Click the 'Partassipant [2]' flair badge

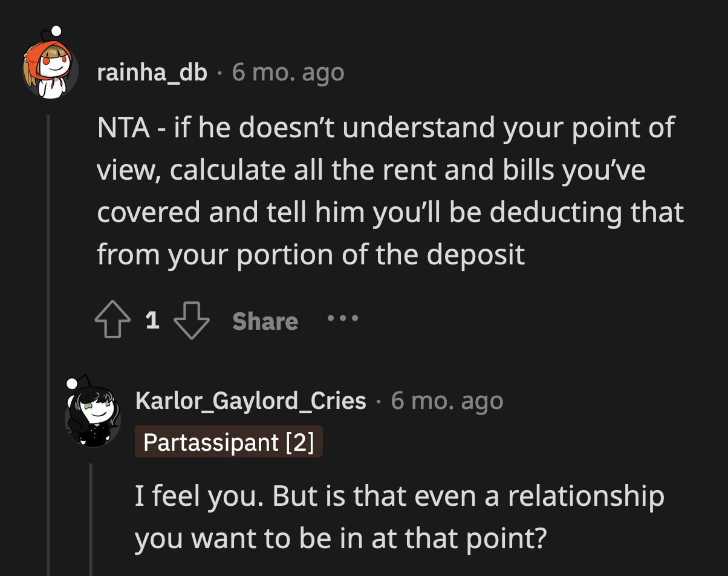(x=229, y=441)
